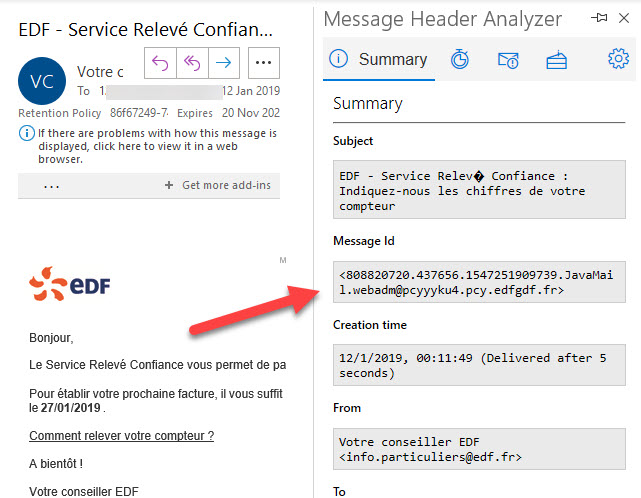This screenshot has width=641, height=498.
Task: Click the policy ID '86f67249-7'
Action: coord(139,113)
